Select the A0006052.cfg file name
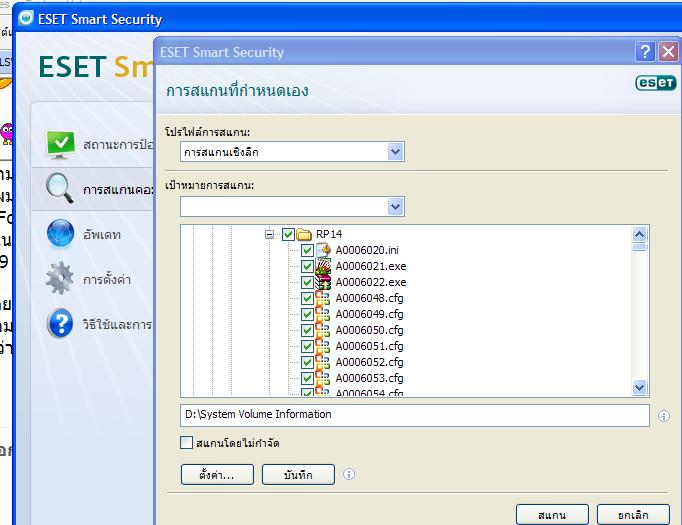 369,362
